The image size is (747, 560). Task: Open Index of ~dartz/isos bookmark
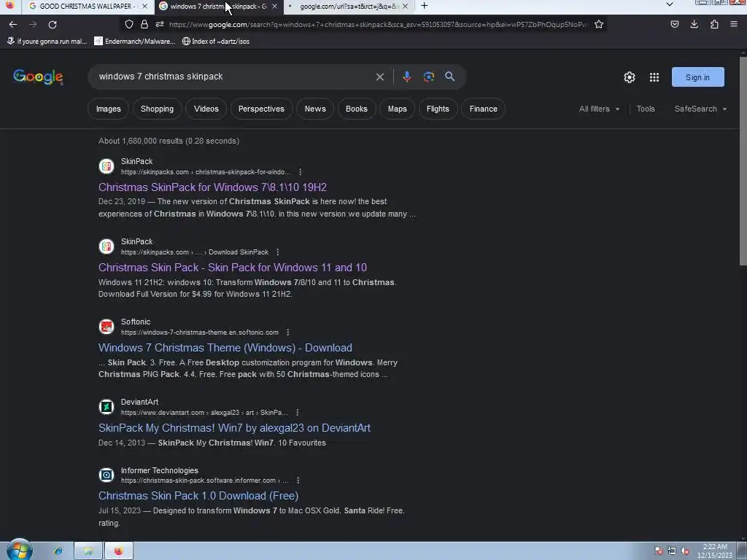(216, 42)
